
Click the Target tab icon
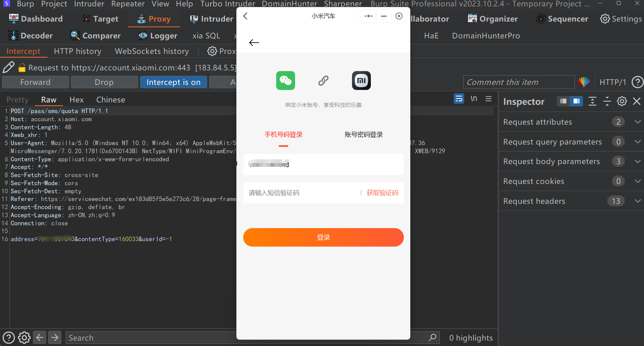click(86, 19)
